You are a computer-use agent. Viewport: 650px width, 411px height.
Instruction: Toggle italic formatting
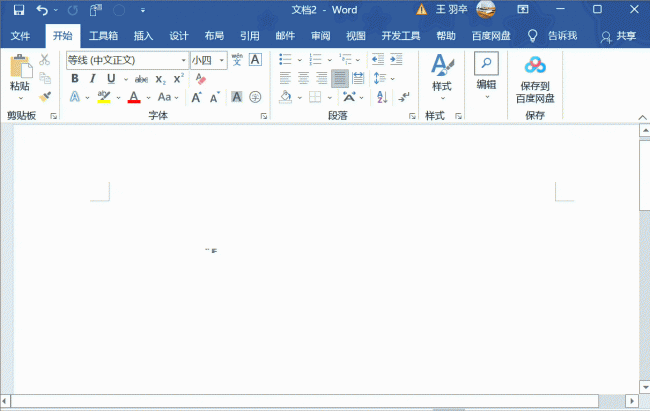click(x=92, y=78)
